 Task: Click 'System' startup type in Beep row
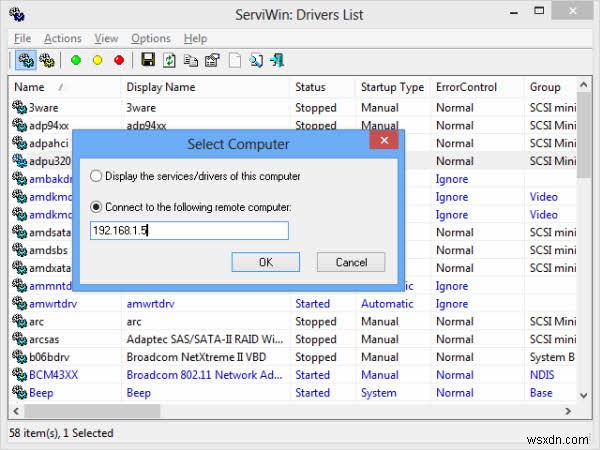378,393
